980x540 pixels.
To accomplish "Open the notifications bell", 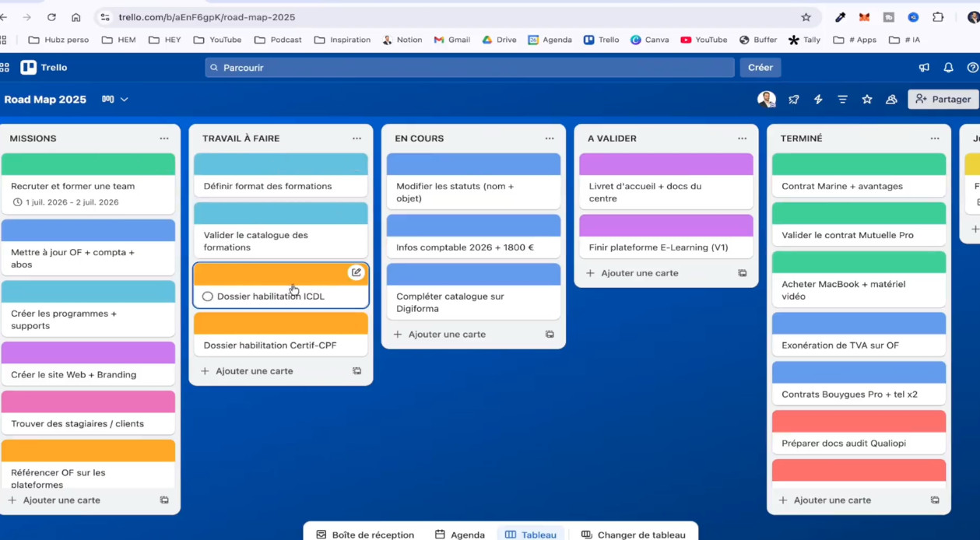I will pos(948,68).
